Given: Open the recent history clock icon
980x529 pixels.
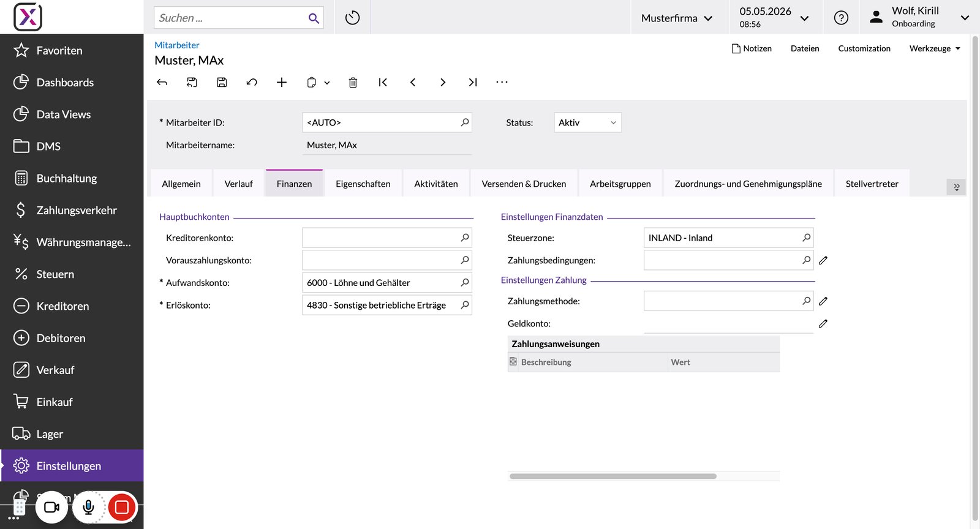Looking at the screenshot, I should (x=352, y=18).
